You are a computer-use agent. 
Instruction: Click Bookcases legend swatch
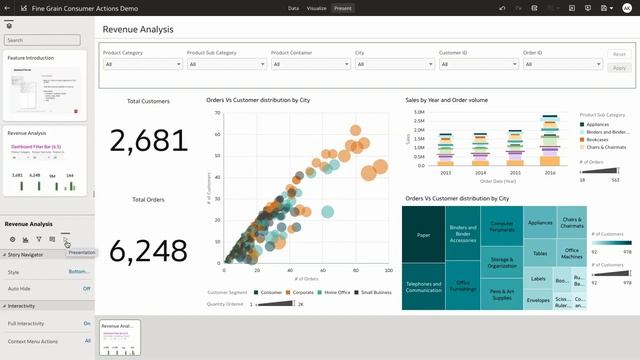coord(582,140)
